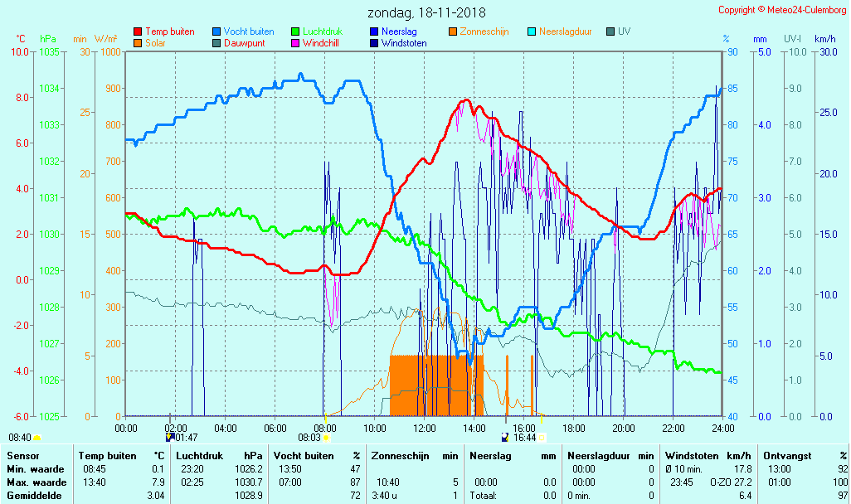Click the magenta Windchill legend square
The image size is (851, 504).
(x=295, y=43)
